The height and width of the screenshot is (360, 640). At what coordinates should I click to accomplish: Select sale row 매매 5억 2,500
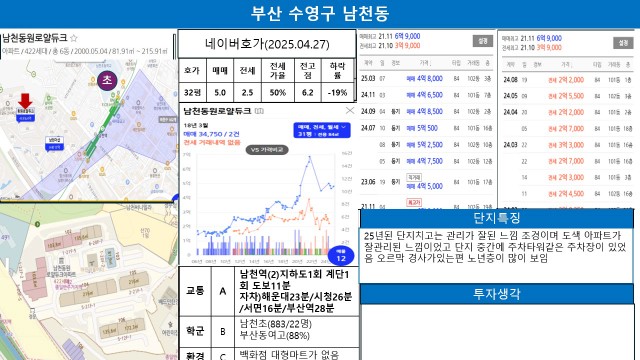click(427, 144)
